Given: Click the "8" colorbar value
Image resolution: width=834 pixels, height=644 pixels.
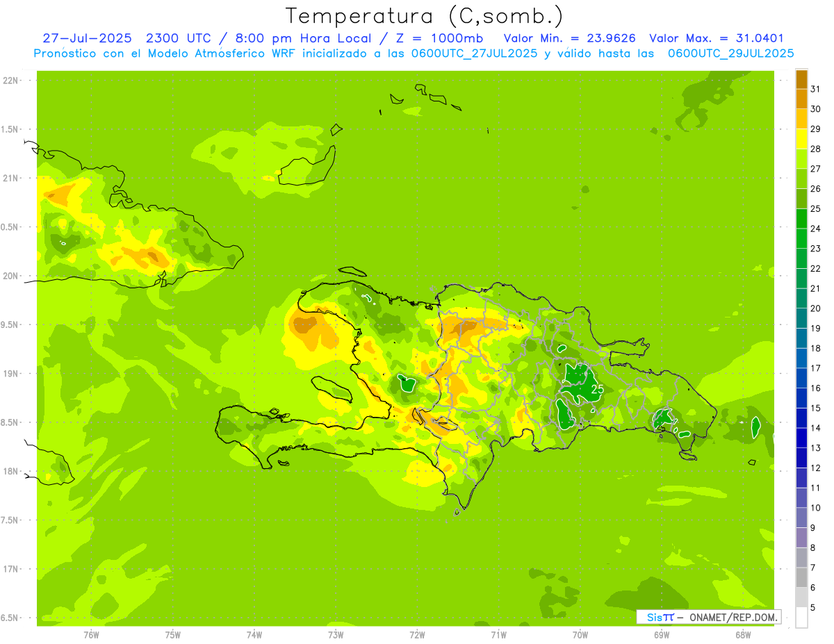Looking at the screenshot, I should [814, 548].
